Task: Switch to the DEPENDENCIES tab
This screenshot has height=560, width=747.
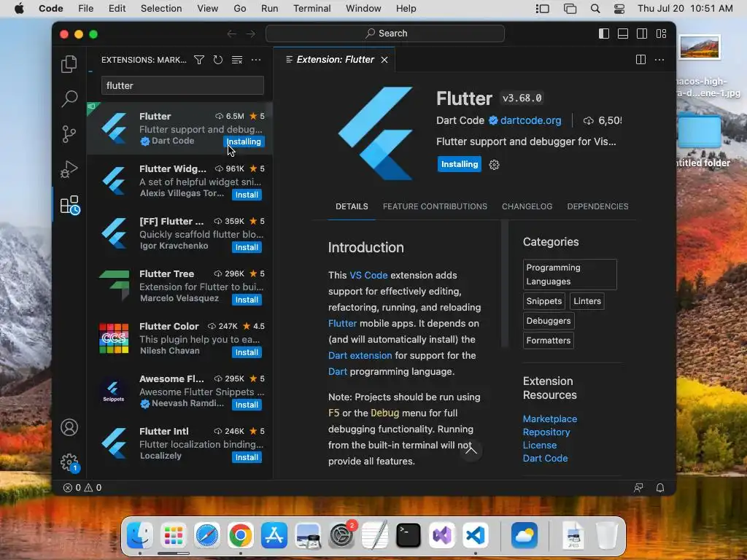Action: (597, 206)
